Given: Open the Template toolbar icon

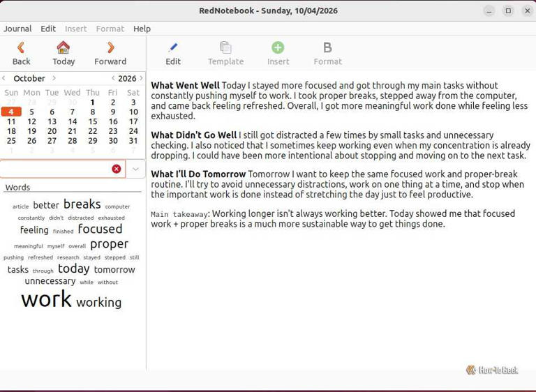Looking at the screenshot, I should (x=225, y=47).
